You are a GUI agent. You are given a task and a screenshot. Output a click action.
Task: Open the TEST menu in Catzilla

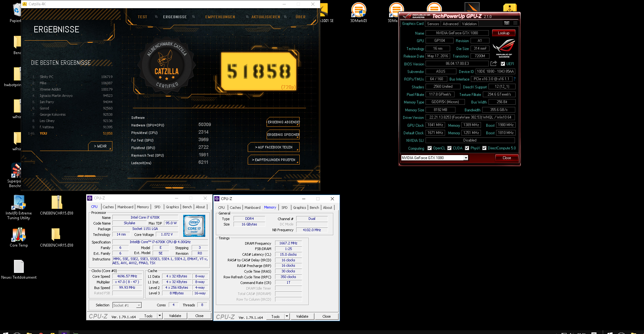142,17
